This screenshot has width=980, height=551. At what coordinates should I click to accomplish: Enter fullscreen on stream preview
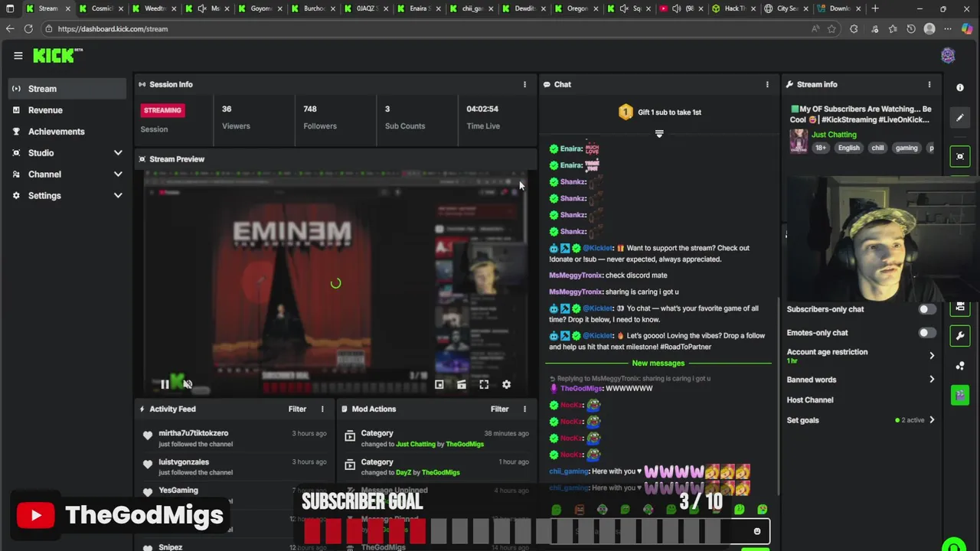click(484, 384)
